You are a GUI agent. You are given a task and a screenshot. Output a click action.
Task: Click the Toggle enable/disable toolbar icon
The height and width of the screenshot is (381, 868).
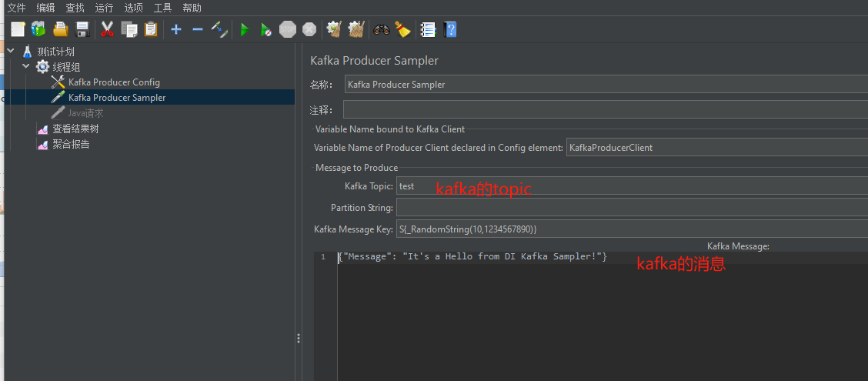tap(220, 29)
